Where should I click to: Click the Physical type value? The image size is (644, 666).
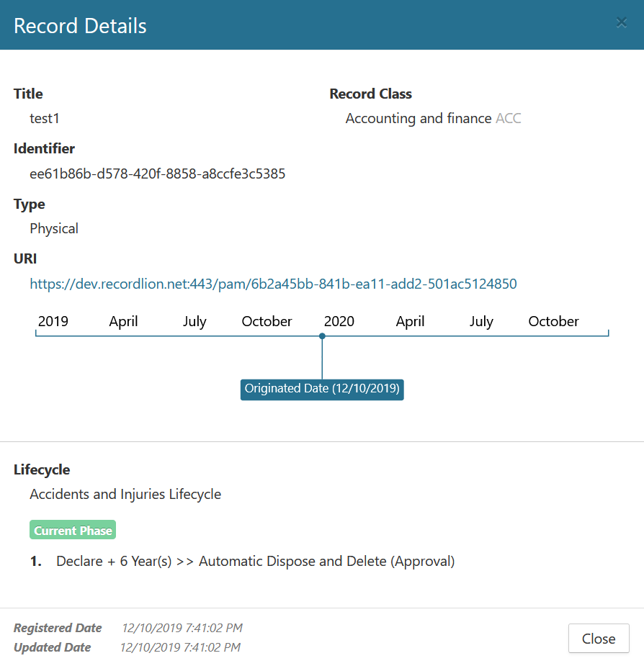54,228
